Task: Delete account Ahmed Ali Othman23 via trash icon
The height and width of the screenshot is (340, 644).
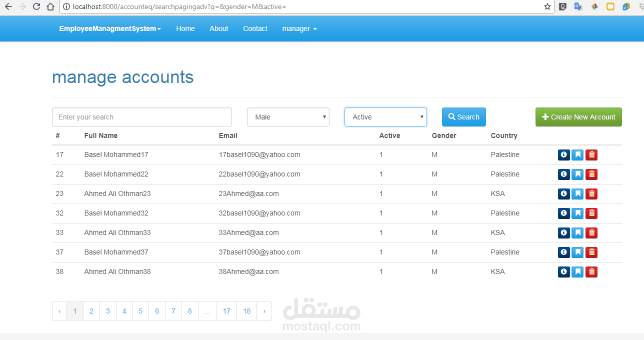Action: tap(591, 194)
